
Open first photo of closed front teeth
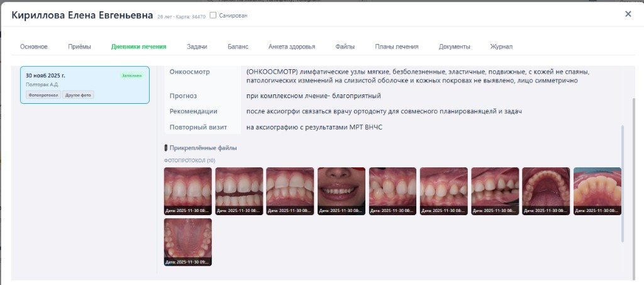(187, 191)
